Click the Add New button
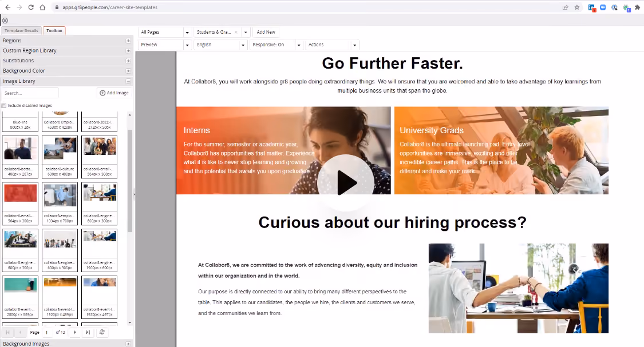Screen dimensions: 644x347 pos(266,32)
